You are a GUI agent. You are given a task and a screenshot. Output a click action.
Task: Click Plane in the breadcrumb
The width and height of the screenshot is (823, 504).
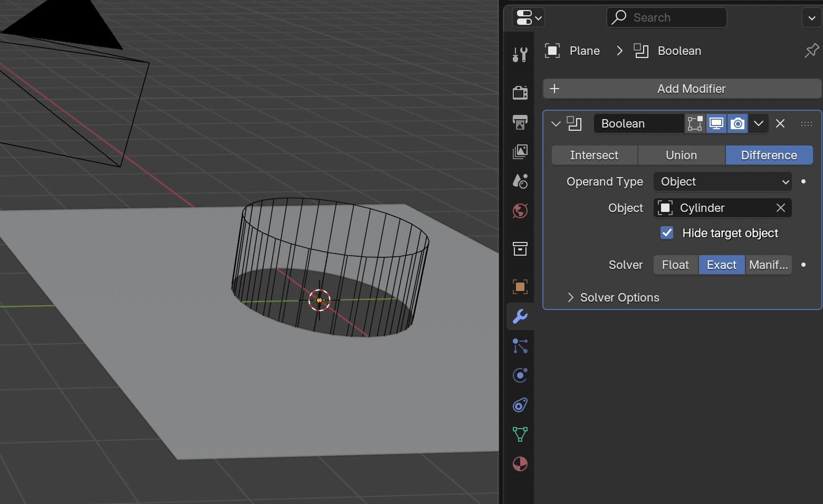tap(585, 51)
